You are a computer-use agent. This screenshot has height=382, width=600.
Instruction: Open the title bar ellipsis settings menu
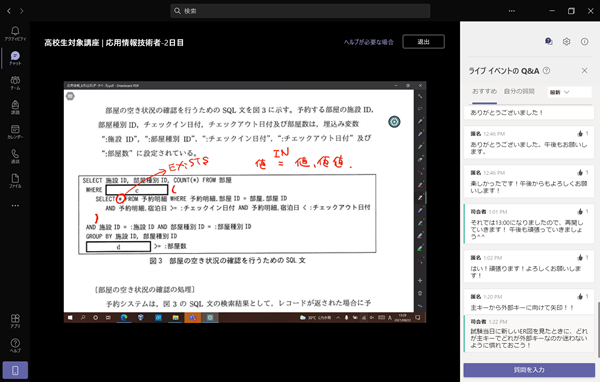(x=512, y=11)
